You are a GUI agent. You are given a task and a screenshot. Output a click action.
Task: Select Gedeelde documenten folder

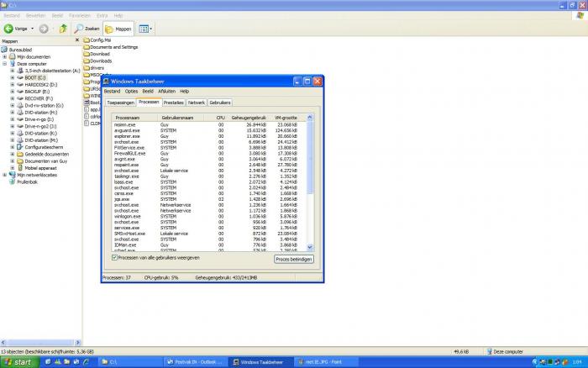coord(46,155)
